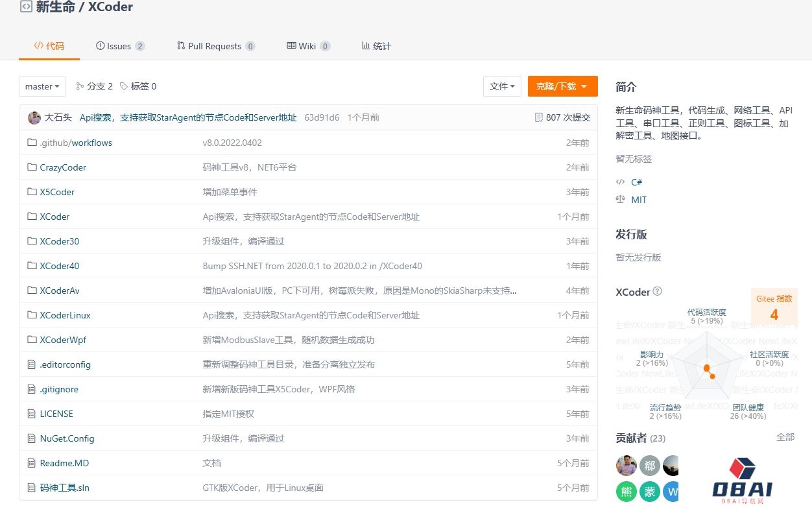
Task: Open first contributor photo avatar
Action: [x=626, y=466]
